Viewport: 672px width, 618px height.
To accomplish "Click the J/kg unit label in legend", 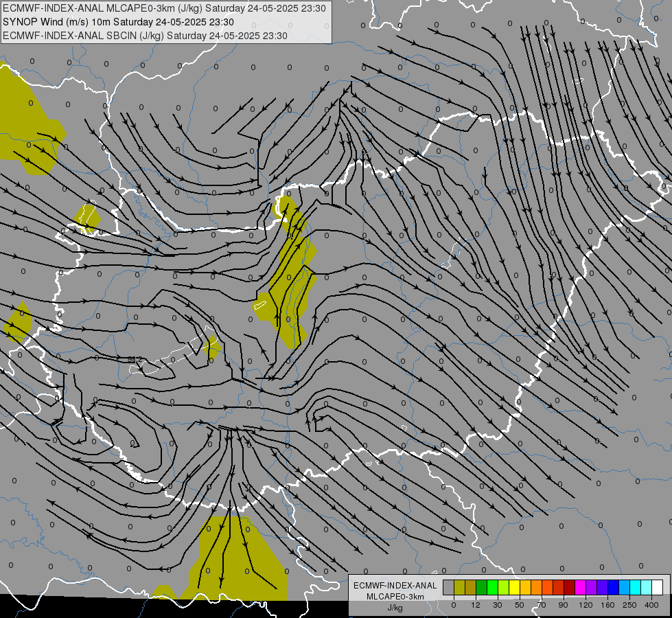I will (395, 608).
